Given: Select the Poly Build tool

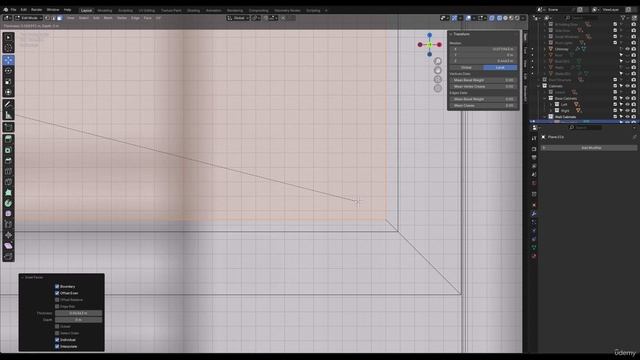Looking at the screenshot, I should tap(8, 193).
